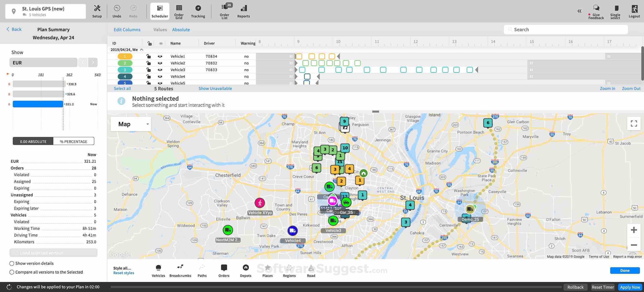Open the Reports section
The height and width of the screenshot is (292, 644).
[243, 11]
